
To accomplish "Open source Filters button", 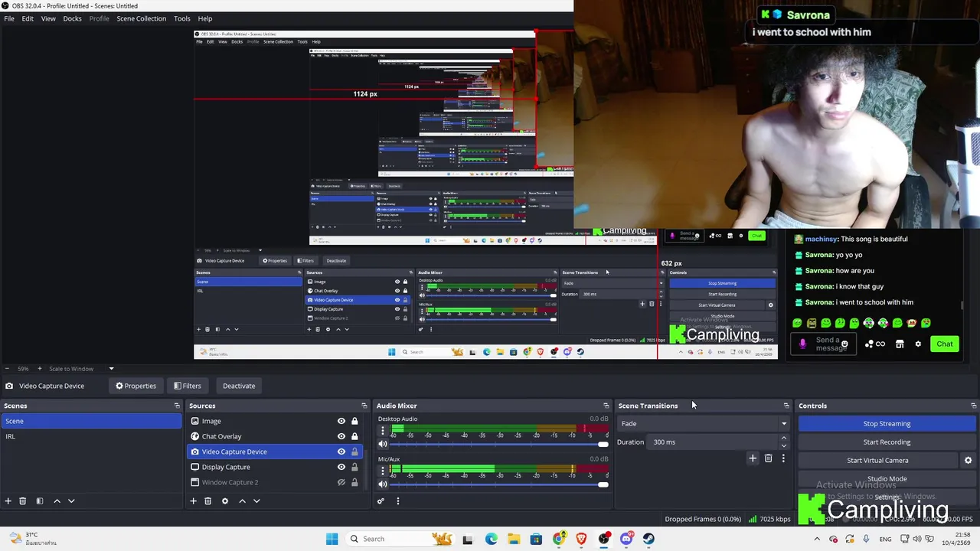I will (x=187, y=386).
